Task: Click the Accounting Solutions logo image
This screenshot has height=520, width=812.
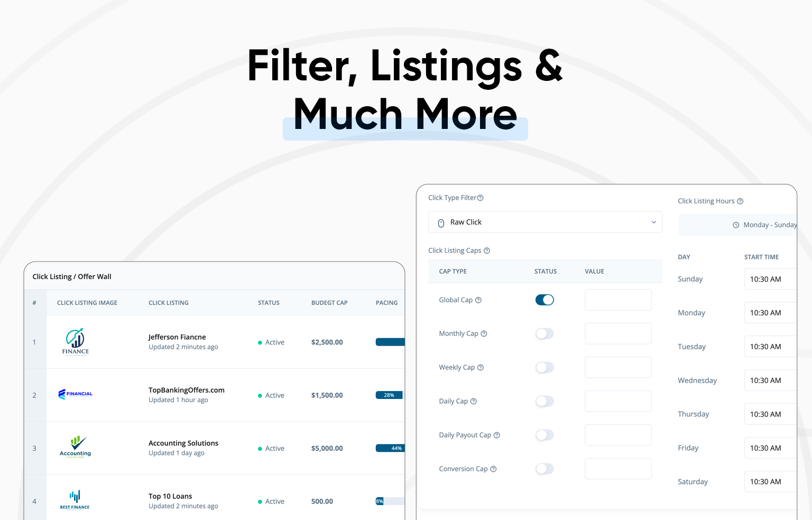Action: pyautogui.click(x=76, y=447)
